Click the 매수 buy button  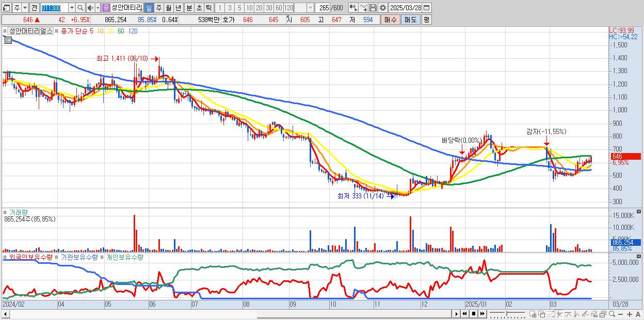click(x=390, y=20)
